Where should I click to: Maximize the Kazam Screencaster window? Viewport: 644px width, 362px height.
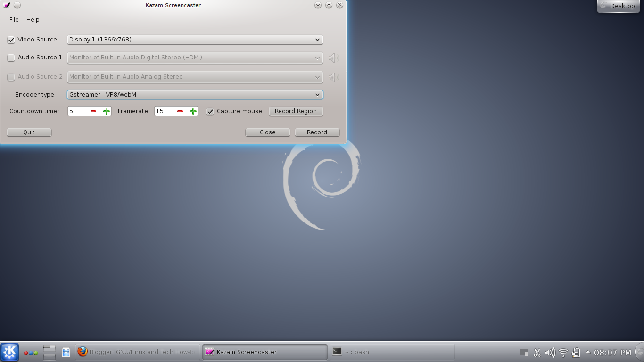(329, 5)
